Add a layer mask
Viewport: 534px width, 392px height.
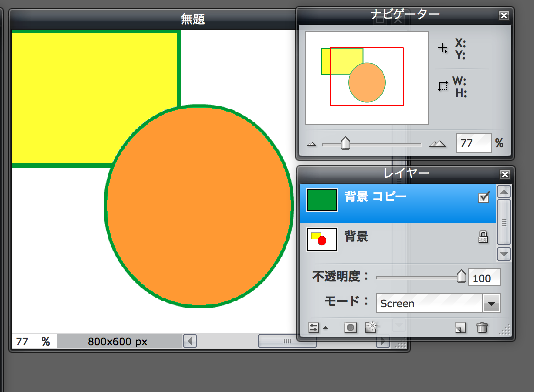351,328
